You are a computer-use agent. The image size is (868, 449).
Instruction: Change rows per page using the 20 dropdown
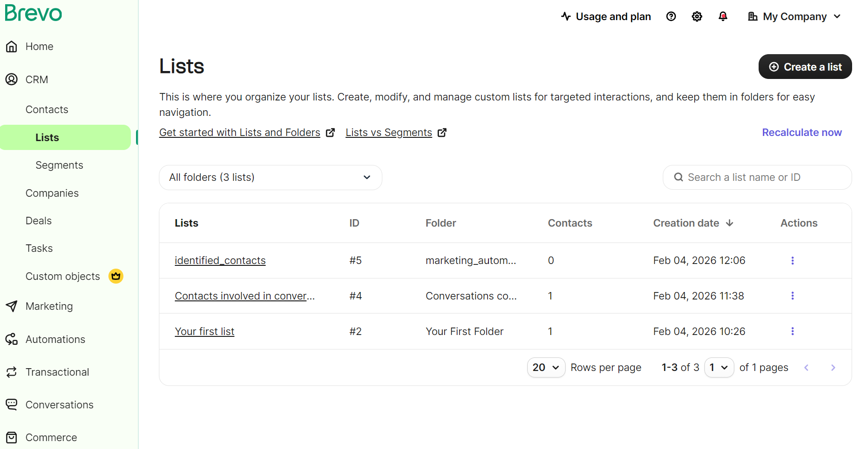(545, 367)
